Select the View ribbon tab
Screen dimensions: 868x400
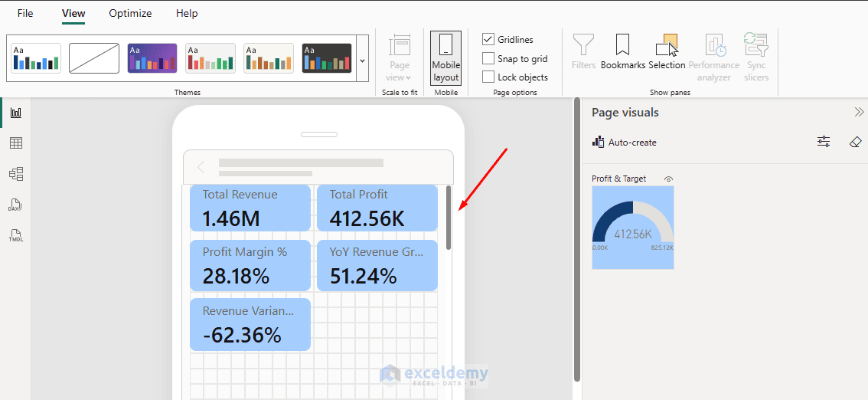tap(73, 13)
